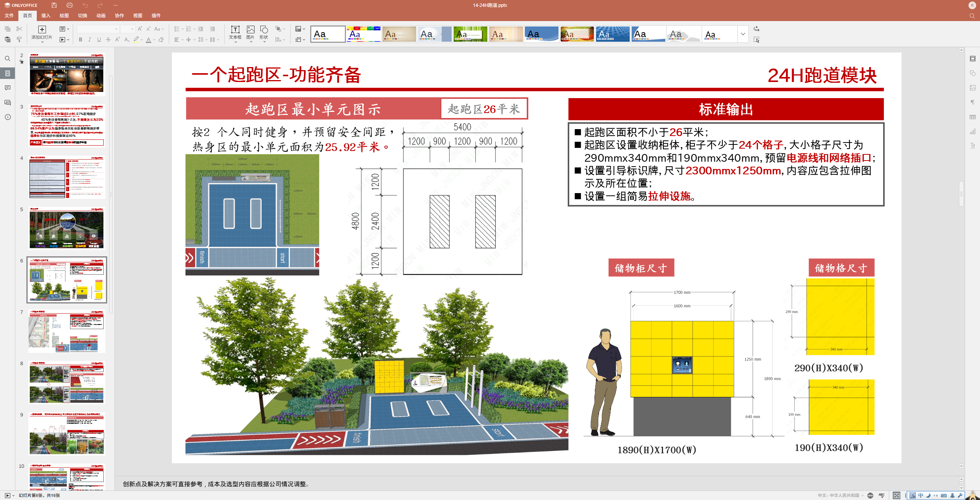Open the font name combo box
Screen dimensions: 980x500
point(98,29)
